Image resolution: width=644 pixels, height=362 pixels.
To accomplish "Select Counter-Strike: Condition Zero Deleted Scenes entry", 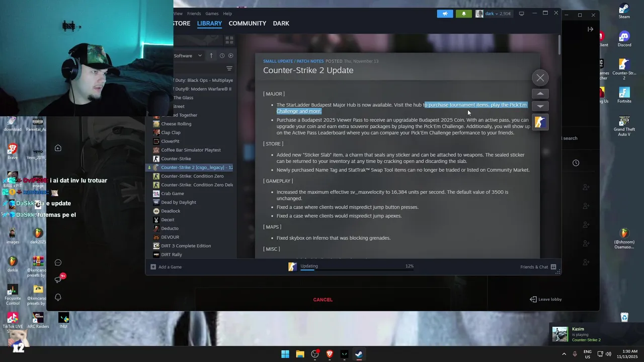I will 197,185.
